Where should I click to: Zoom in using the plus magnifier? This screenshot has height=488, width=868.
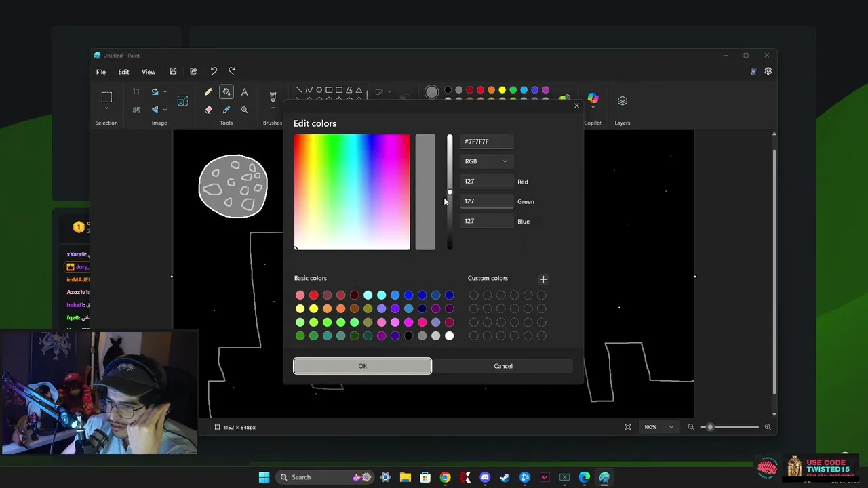point(768,427)
